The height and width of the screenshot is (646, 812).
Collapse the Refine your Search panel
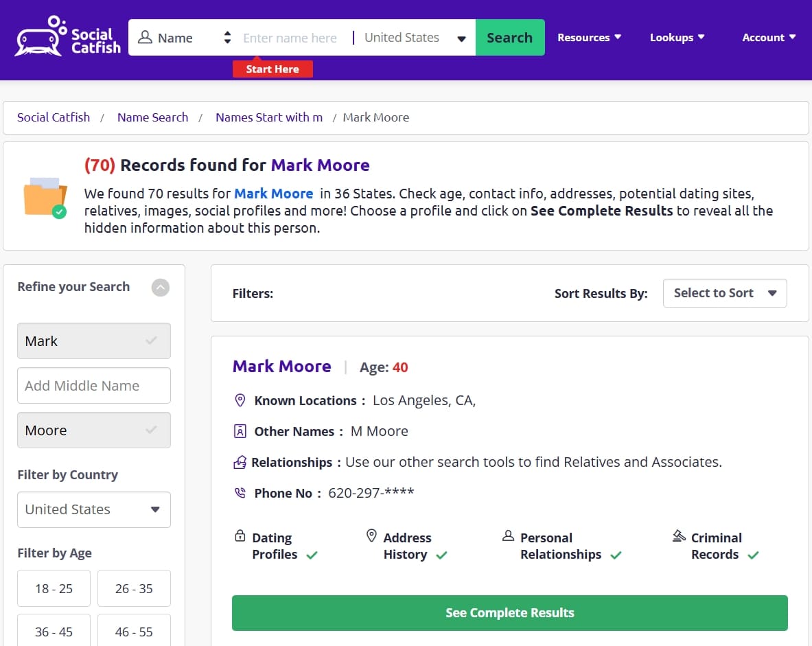click(161, 288)
